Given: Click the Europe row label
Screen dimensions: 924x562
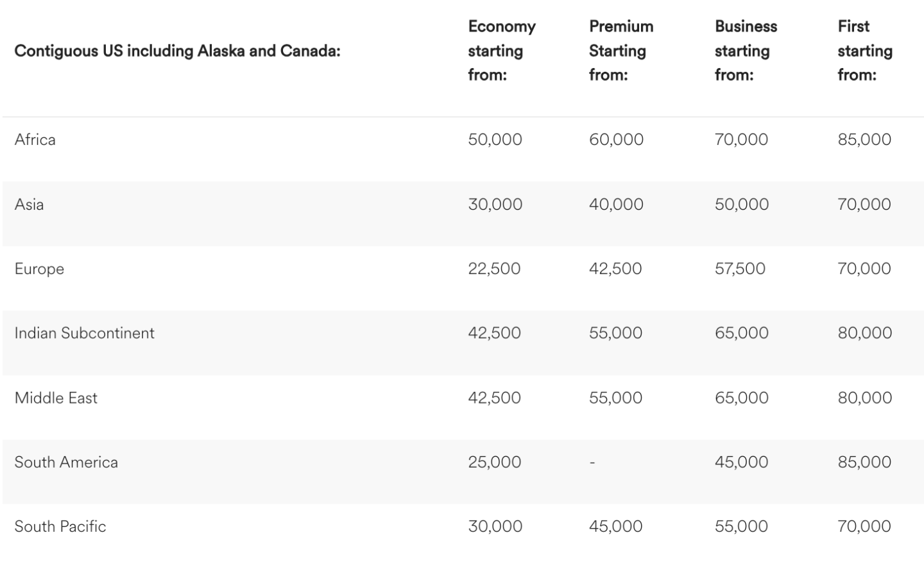Looking at the screenshot, I should tap(39, 269).
